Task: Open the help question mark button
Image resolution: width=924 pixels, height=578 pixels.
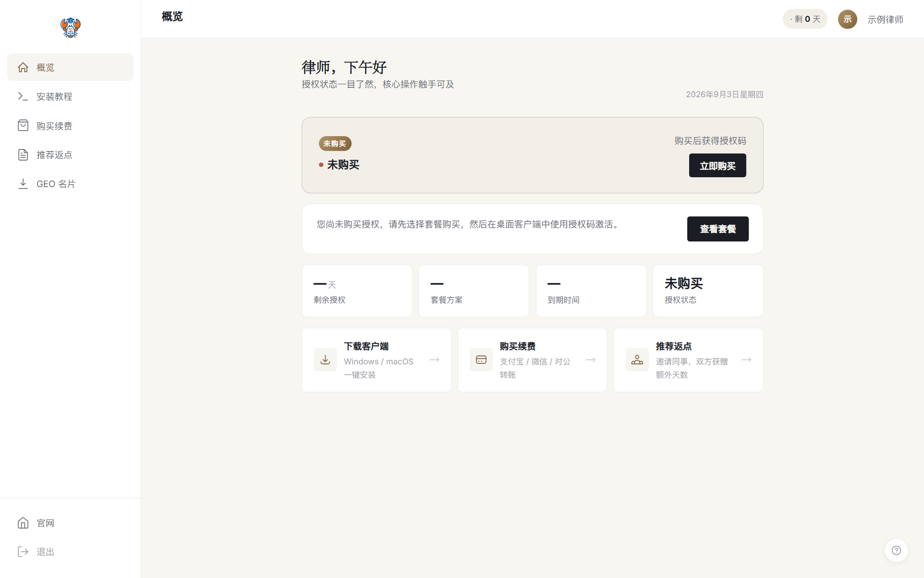Action: (896, 550)
